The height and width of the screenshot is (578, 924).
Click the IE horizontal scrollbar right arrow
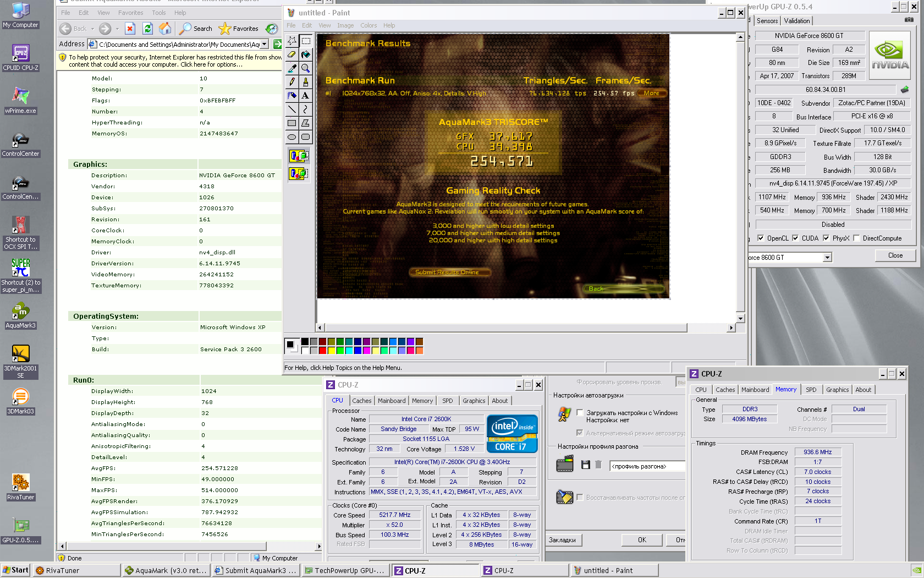point(319,547)
